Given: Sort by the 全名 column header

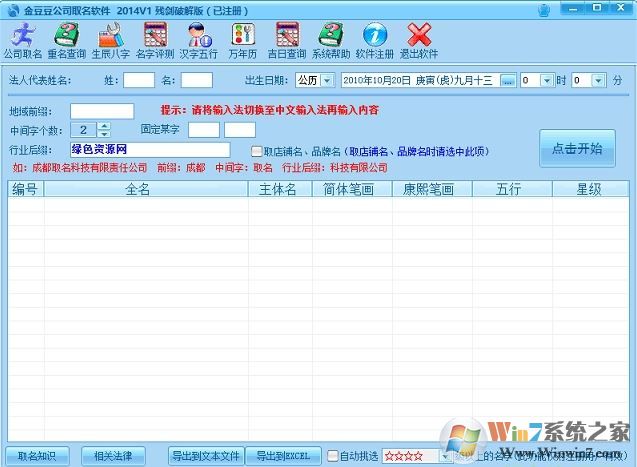Looking at the screenshot, I should pyautogui.click(x=146, y=189).
